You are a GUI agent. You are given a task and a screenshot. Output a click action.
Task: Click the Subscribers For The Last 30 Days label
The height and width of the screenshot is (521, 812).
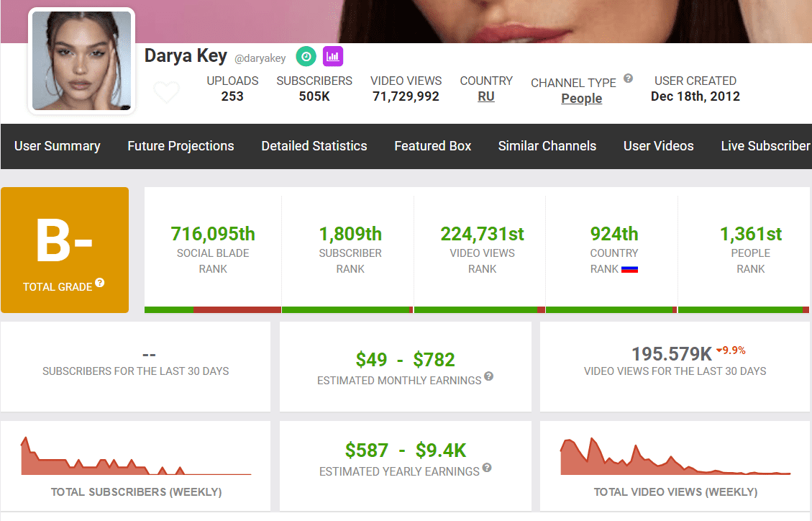point(136,371)
